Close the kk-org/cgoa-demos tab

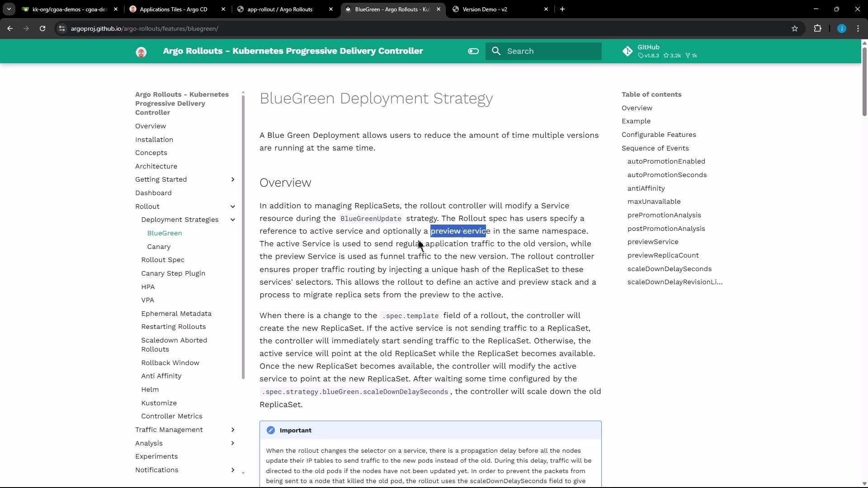tap(116, 9)
